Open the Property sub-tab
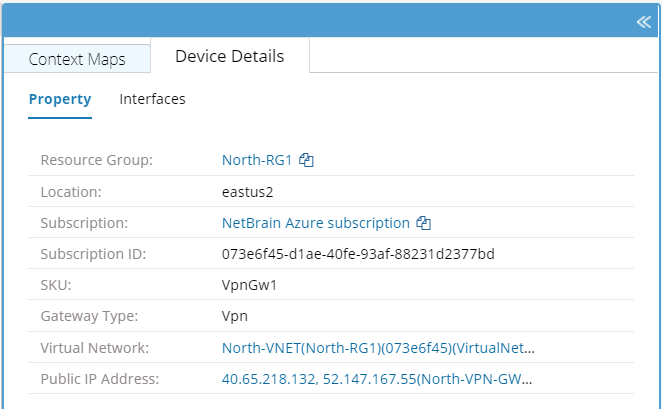The image size is (662, 409). point(60,99)
